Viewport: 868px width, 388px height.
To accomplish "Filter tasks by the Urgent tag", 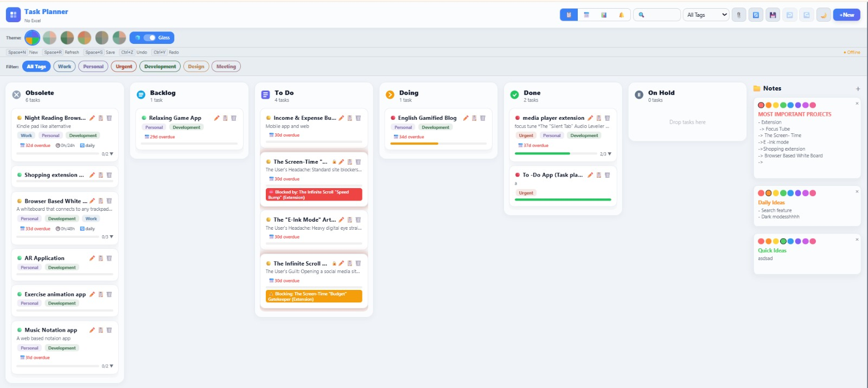I will click(x=124, y=67).
